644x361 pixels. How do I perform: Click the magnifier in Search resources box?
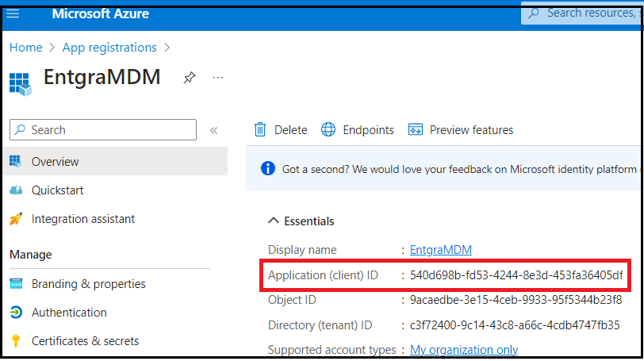[x=534, y=13]
